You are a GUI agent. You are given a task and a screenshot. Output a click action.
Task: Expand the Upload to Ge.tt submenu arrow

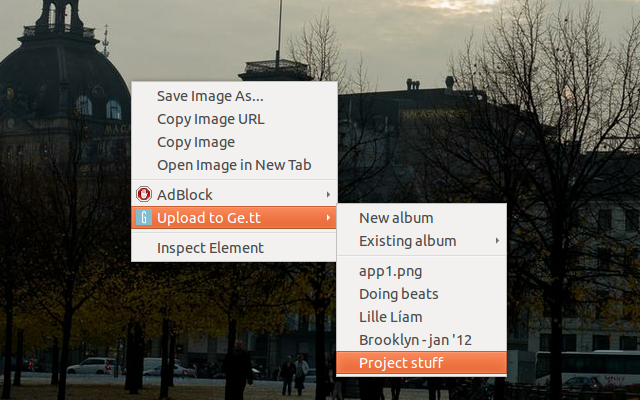(328, 218)
